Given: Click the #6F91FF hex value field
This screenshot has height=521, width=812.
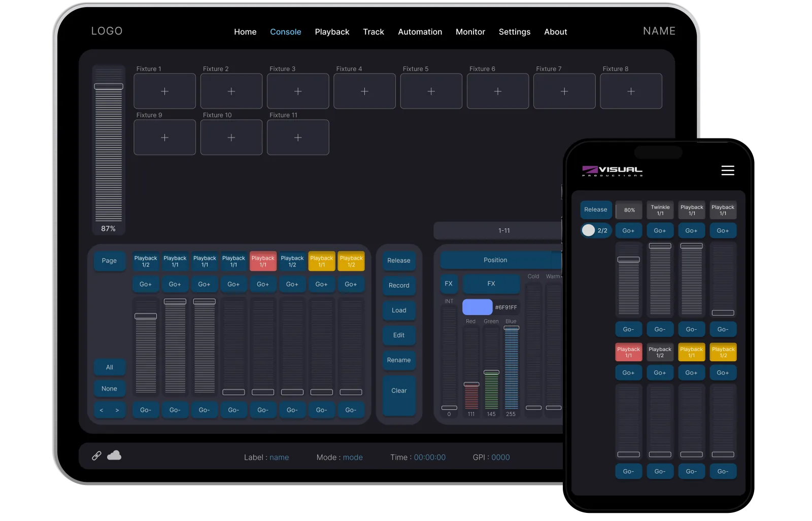Looking at the screenshot, I should point(506,307).
